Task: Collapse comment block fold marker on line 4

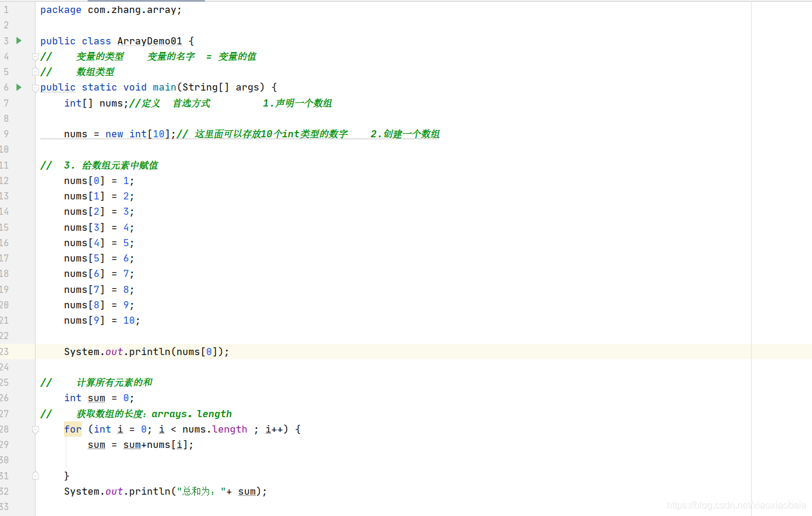Action: click(x=36, y=56)
